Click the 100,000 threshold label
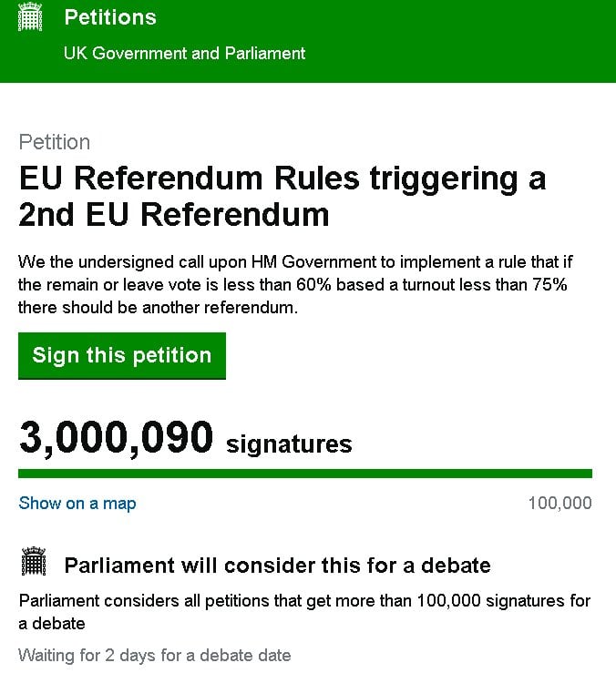The image size is (616, 673). pos(560,503)
